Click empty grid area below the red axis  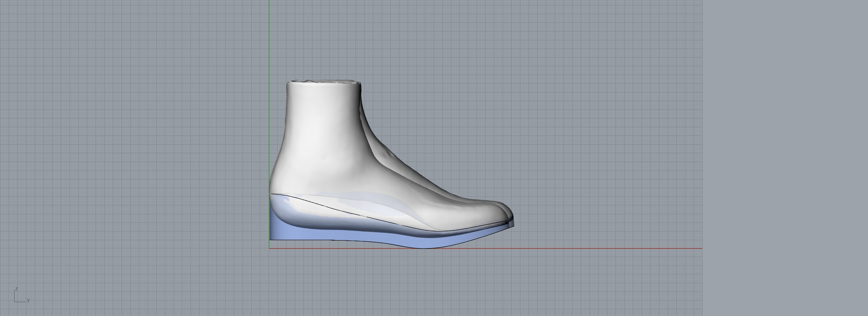pos(434,284)
